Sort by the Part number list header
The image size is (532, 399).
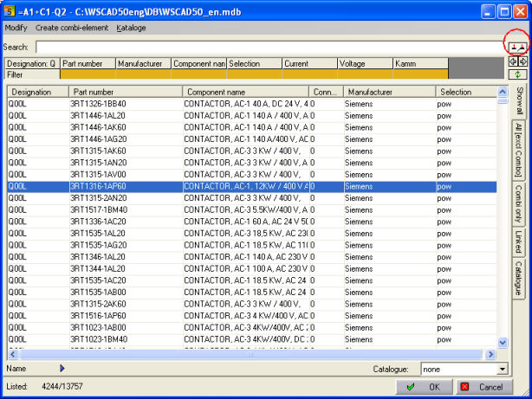[x=126, y=92]
